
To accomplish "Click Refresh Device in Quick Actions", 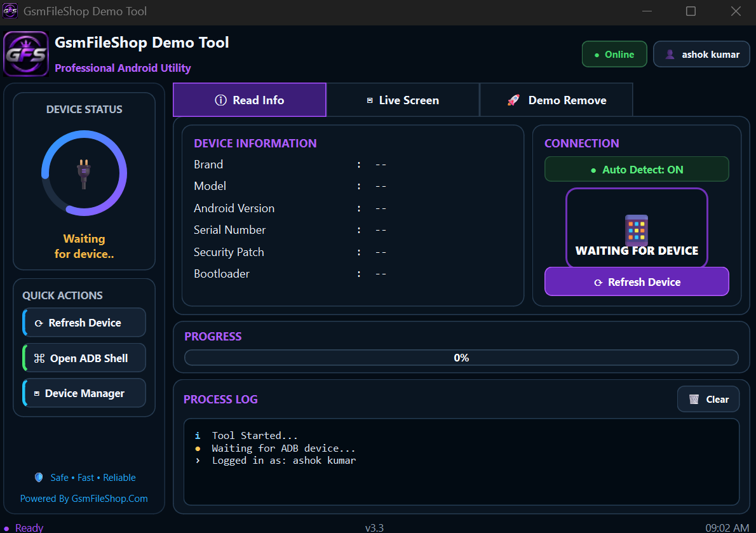I will 84,322.
